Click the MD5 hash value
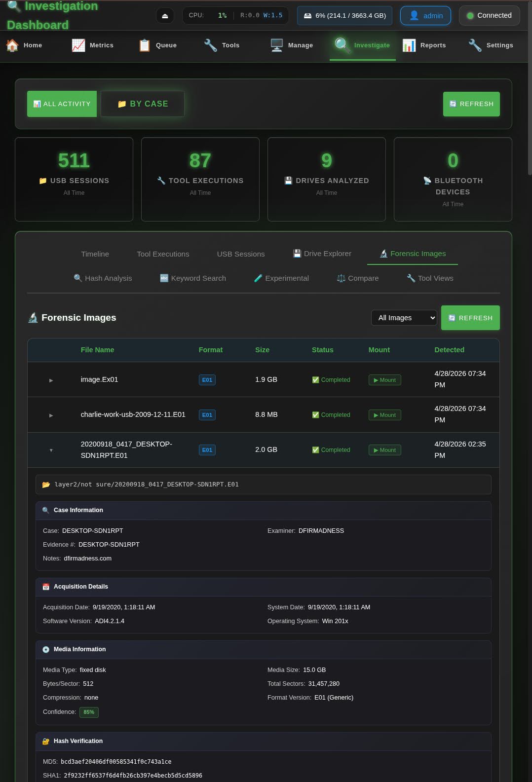This screenshot has height=782, width=532. pyautogui.click(x=116, y=762)
